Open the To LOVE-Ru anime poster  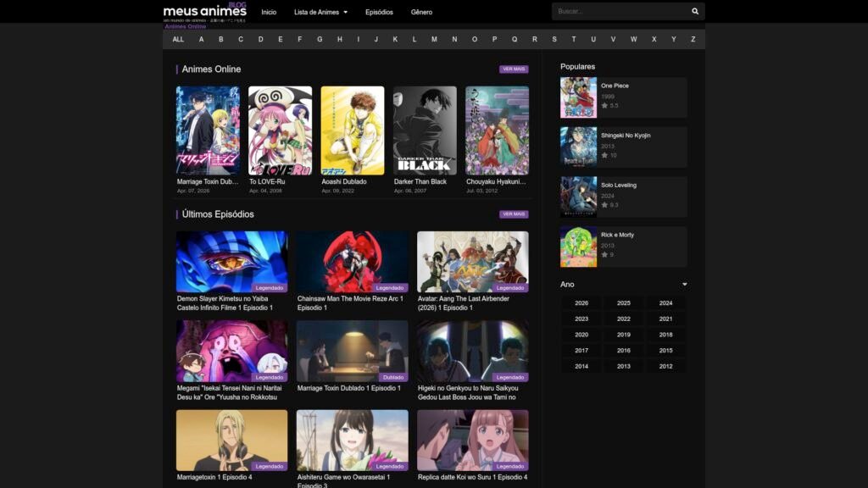click(x=280, y=130)
